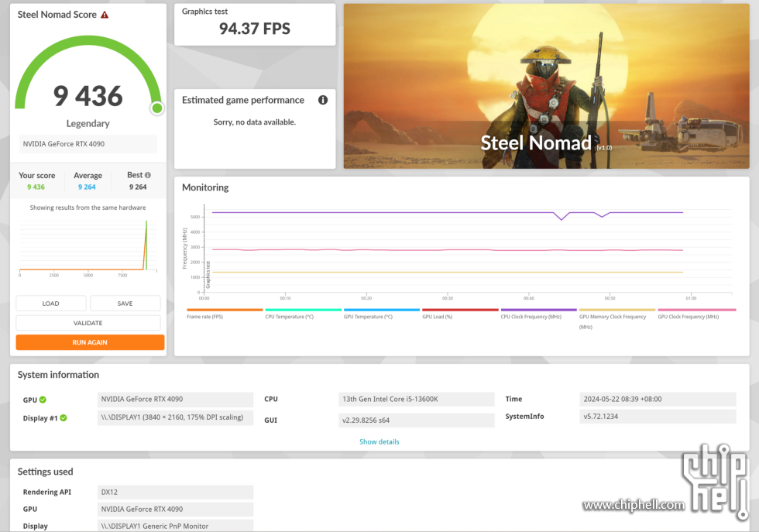Open the Estimated game performance info icon
Screen dimensions: 759x532
323,100
